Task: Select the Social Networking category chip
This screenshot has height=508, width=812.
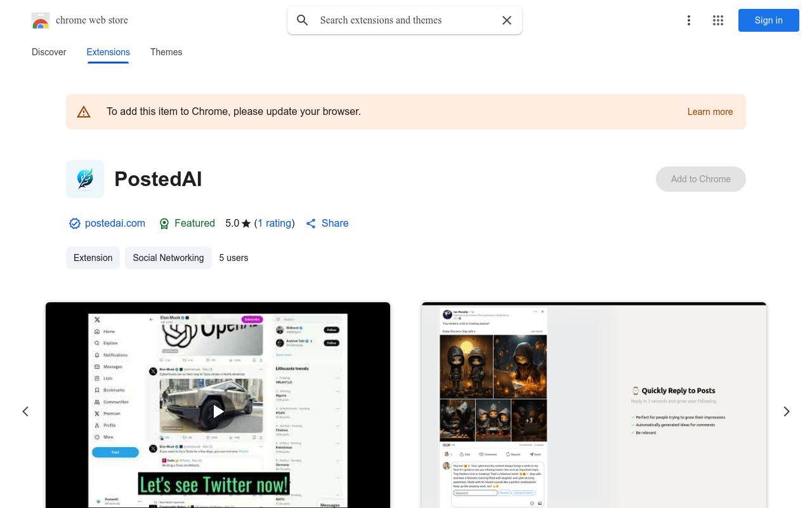Action: coord(168,258)
